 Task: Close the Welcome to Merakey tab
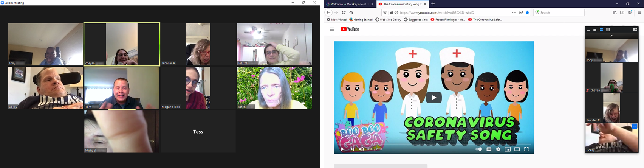pyautogui.click(x=372, y=4)
